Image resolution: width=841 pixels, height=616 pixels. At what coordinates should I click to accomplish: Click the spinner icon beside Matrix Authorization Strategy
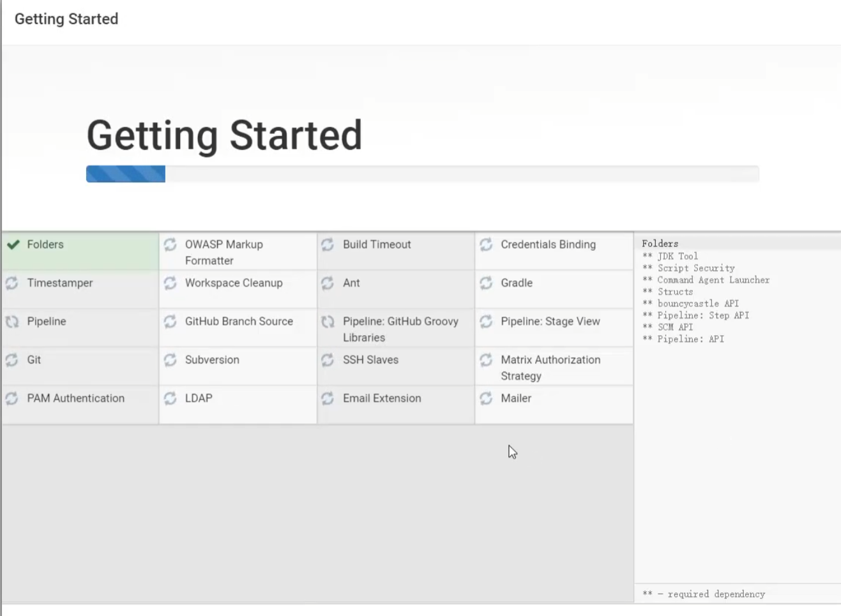(486, 360)
